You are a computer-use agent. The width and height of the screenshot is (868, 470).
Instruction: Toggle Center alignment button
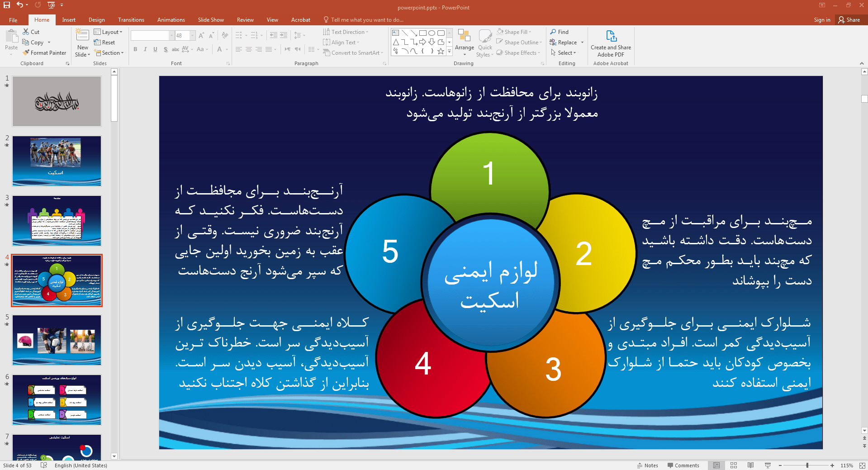pyautogui.click(x=249, y=49)
